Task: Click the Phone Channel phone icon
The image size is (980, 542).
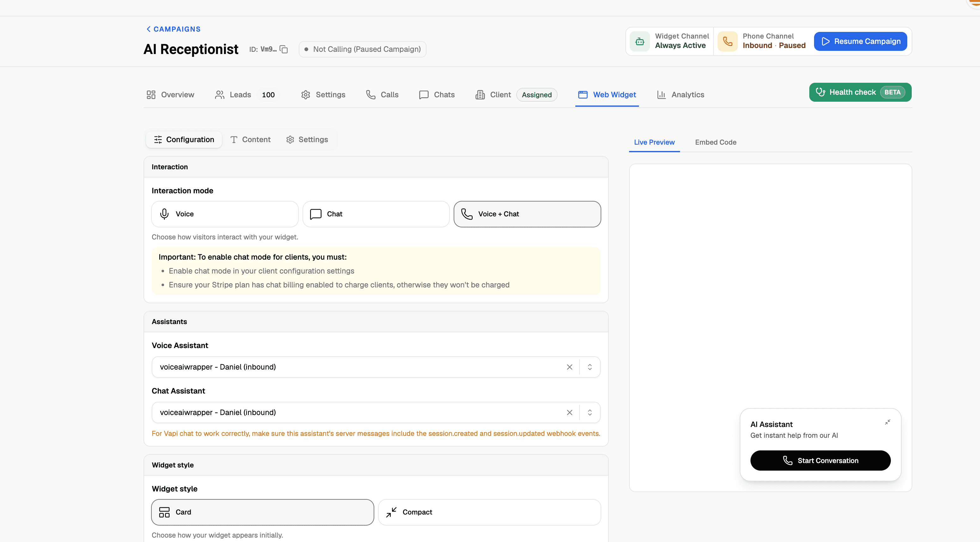Action: (x=727, y=41)
